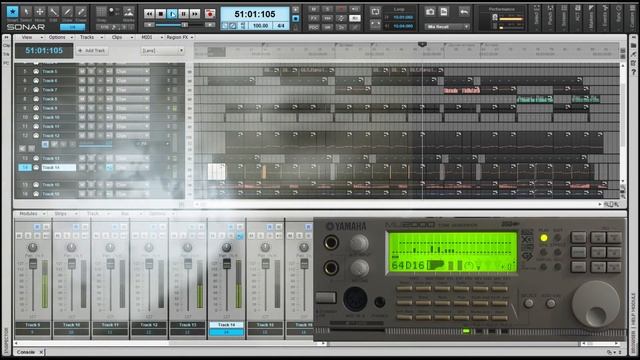Toggle the blue tool lock button under tools
640x360 pixels.
[73, 27]
